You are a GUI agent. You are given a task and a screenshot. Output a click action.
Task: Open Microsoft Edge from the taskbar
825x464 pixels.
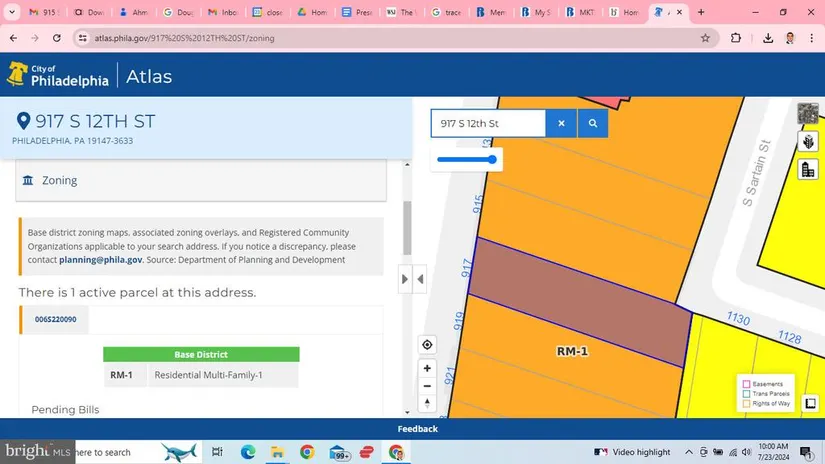pos(248,452)
